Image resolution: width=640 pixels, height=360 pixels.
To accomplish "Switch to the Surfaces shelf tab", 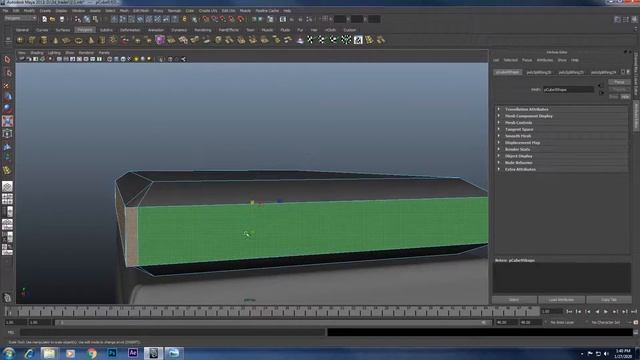I will pos(62,30).
